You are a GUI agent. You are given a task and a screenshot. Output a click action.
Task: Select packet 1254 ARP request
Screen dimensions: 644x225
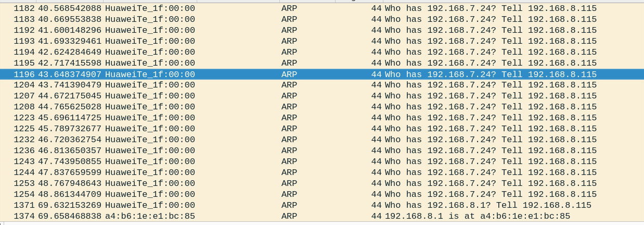pyautogui.click(x=322, y=194)
